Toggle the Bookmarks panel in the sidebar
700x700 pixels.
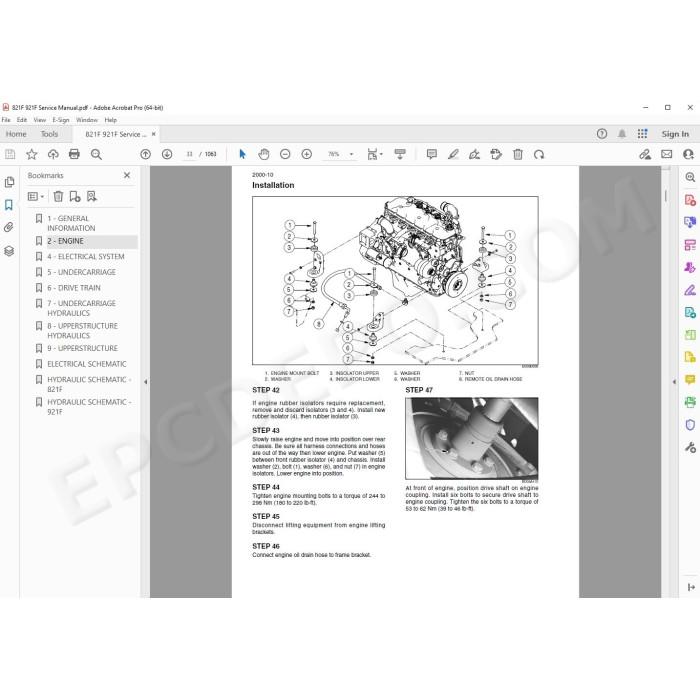pos(9,205)
